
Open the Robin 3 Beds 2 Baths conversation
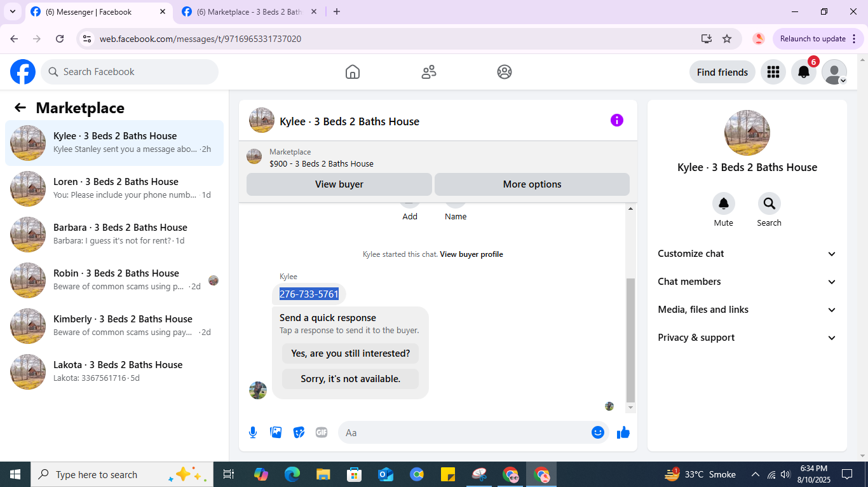(114, 280)
